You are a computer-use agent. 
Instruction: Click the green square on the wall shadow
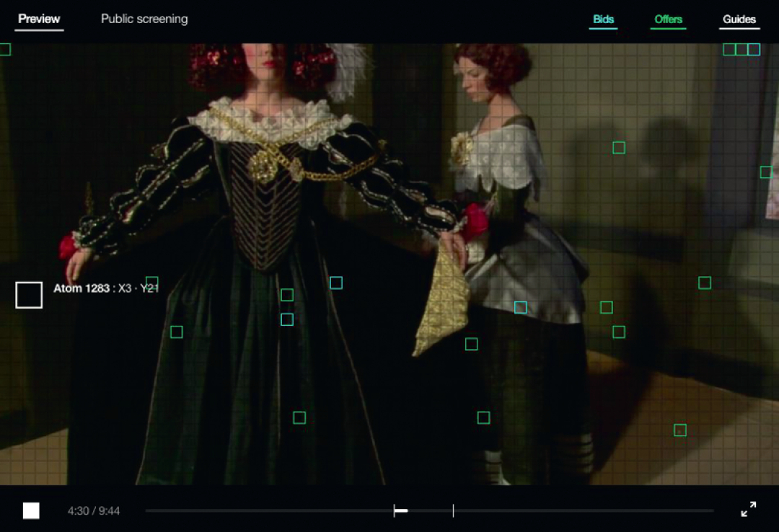[x=619, y=148]
